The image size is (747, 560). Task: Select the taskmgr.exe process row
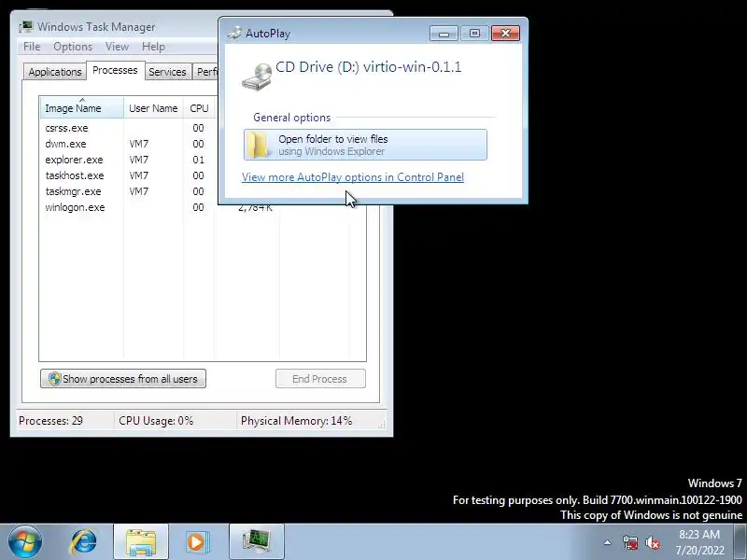[x=129, y=191]
